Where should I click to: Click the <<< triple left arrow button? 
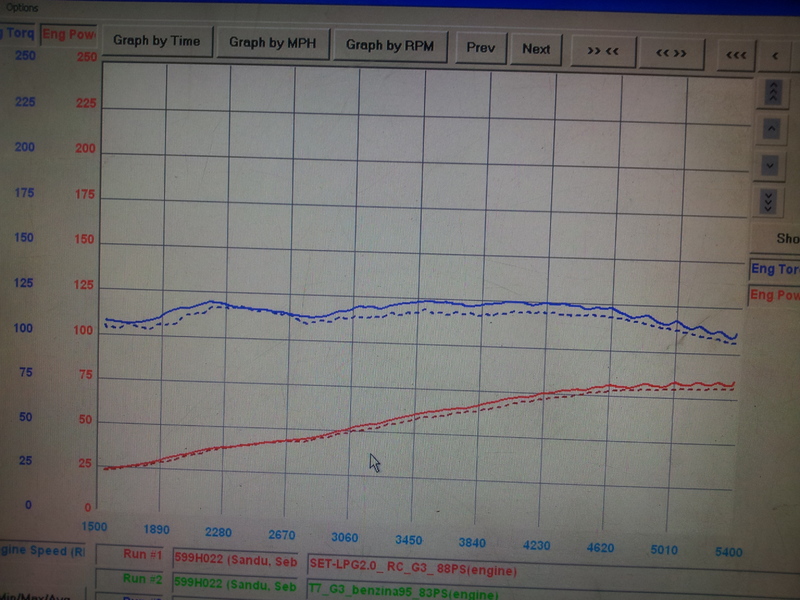[736, 55]
